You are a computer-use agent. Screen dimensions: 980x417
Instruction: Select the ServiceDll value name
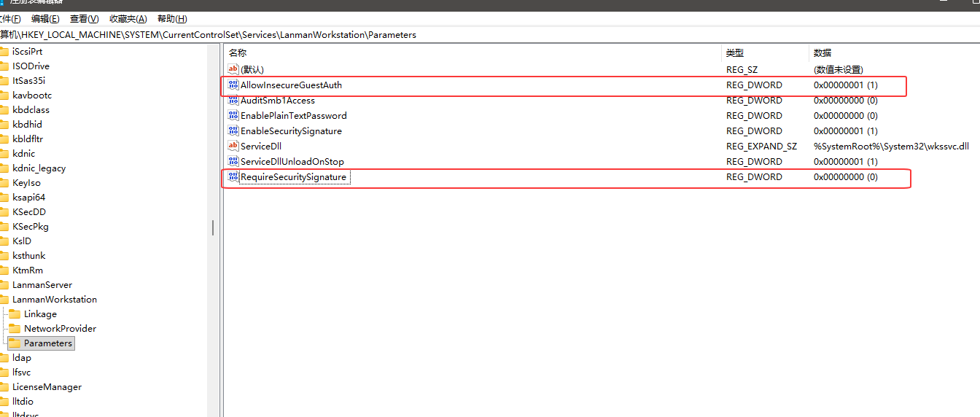click(x=261, y=146)
